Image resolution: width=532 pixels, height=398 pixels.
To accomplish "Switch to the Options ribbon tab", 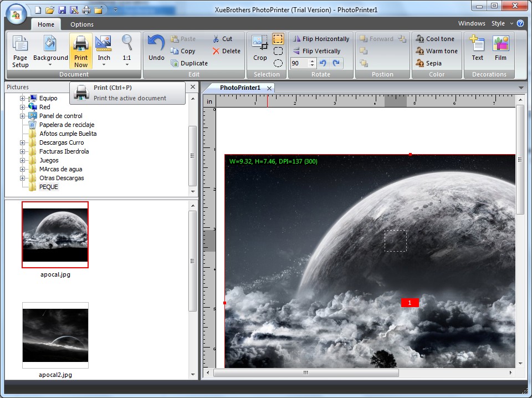I will (82, 24).
